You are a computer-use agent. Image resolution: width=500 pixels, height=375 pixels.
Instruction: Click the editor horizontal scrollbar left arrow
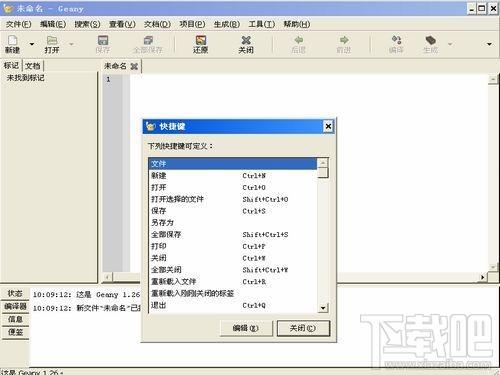point(107,277)
